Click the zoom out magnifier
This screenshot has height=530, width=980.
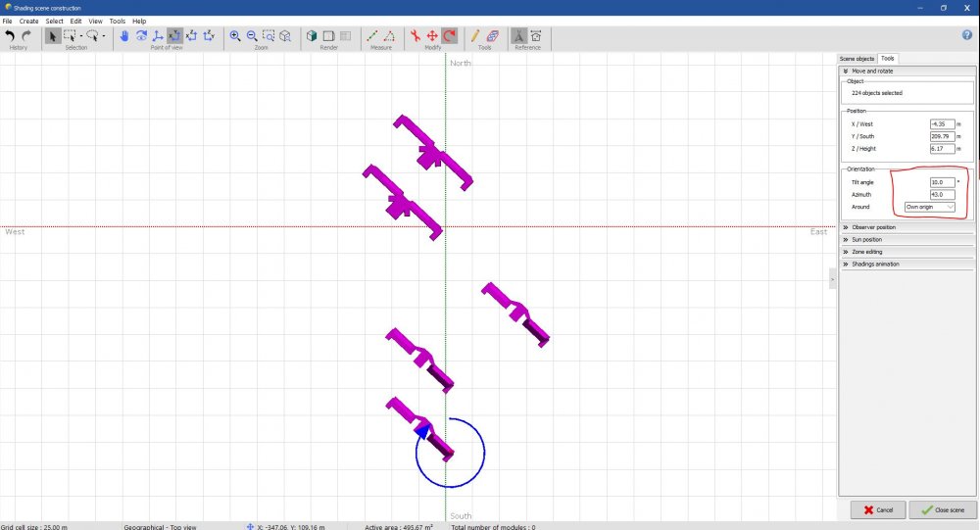click(252, 36)
